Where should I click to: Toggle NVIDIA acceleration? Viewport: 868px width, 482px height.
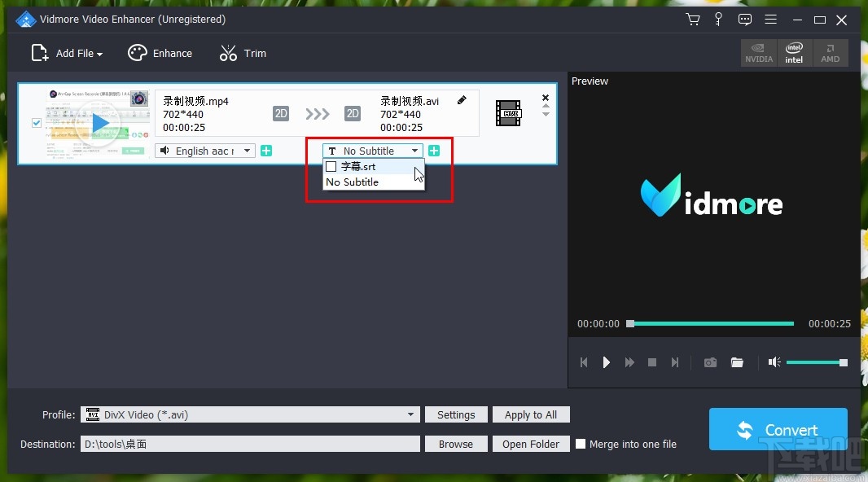[x=759, y=53]
